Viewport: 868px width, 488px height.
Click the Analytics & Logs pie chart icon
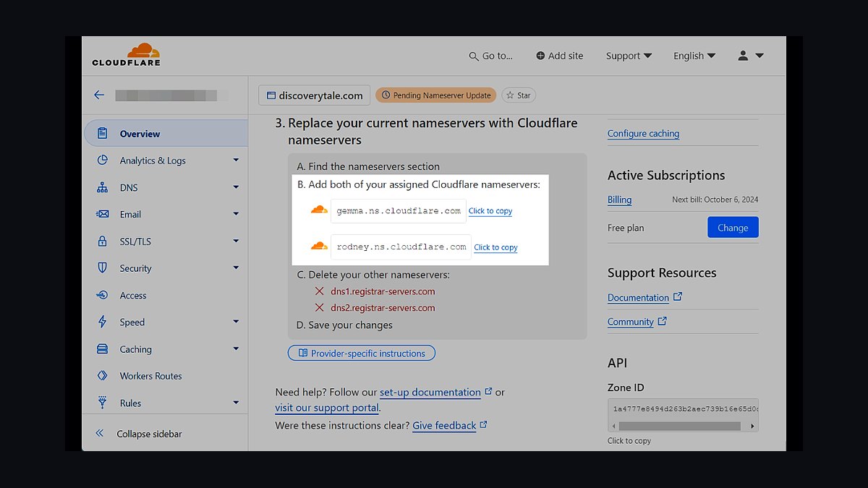(103, 160)
